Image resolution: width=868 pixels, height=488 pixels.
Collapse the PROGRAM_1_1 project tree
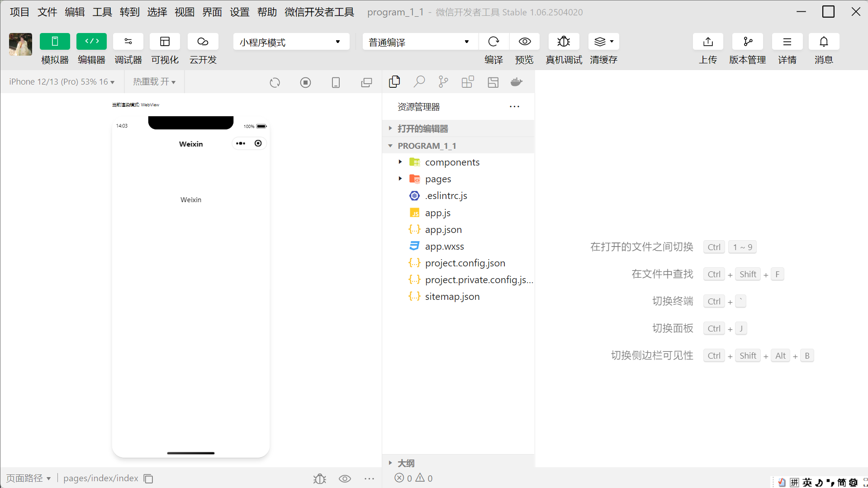click(458, 146)
